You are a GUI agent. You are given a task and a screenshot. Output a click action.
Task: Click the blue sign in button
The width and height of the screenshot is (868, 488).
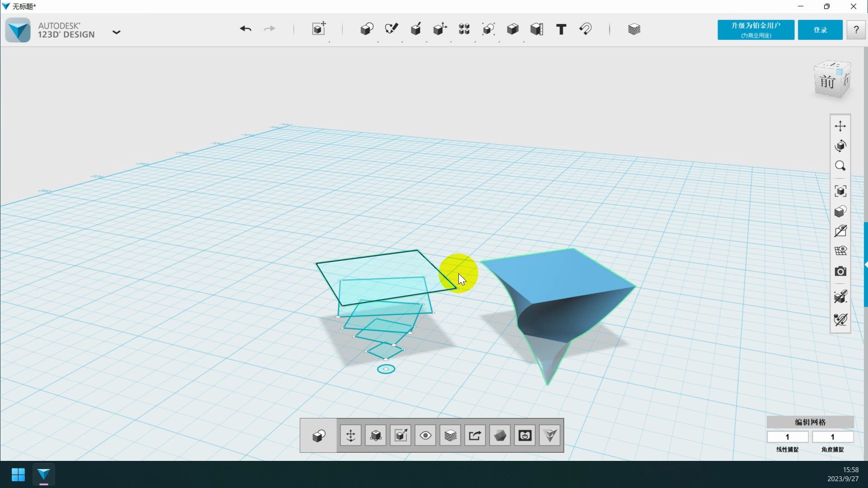820,30
